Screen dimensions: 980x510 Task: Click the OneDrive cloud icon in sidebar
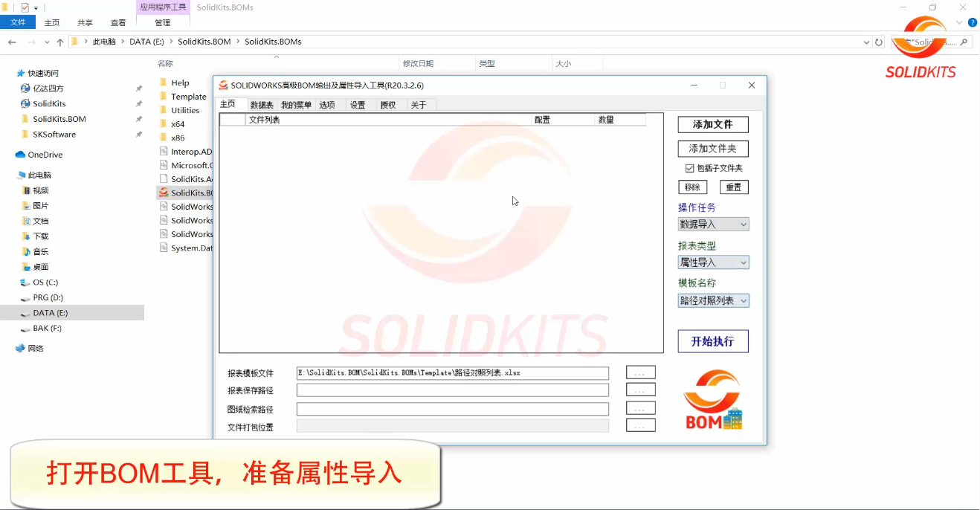[20, 155]
